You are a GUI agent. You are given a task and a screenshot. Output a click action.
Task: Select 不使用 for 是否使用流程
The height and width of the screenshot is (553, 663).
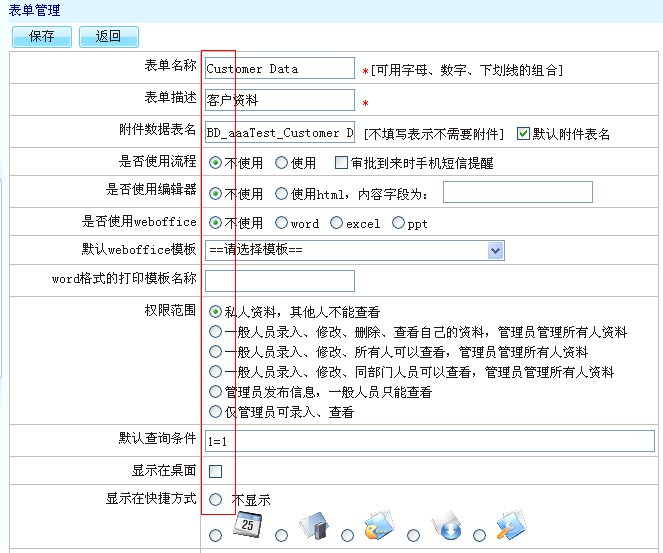(x=216, y=163)
